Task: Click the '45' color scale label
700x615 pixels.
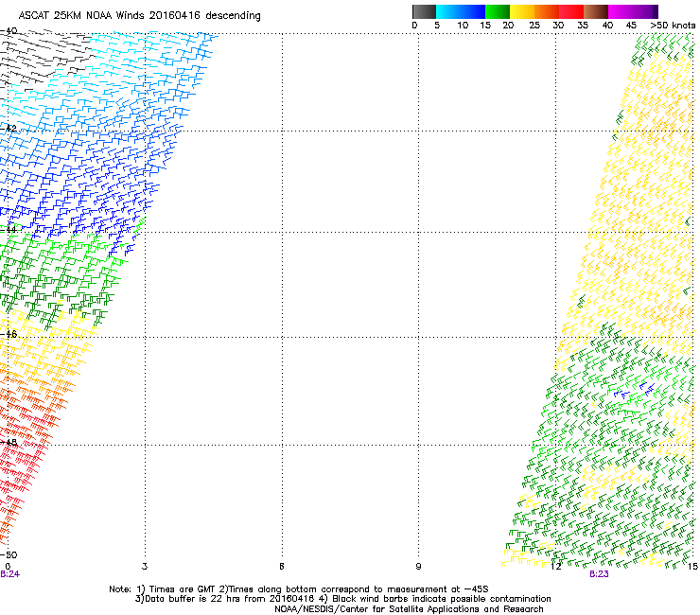Action: (631, 26)
